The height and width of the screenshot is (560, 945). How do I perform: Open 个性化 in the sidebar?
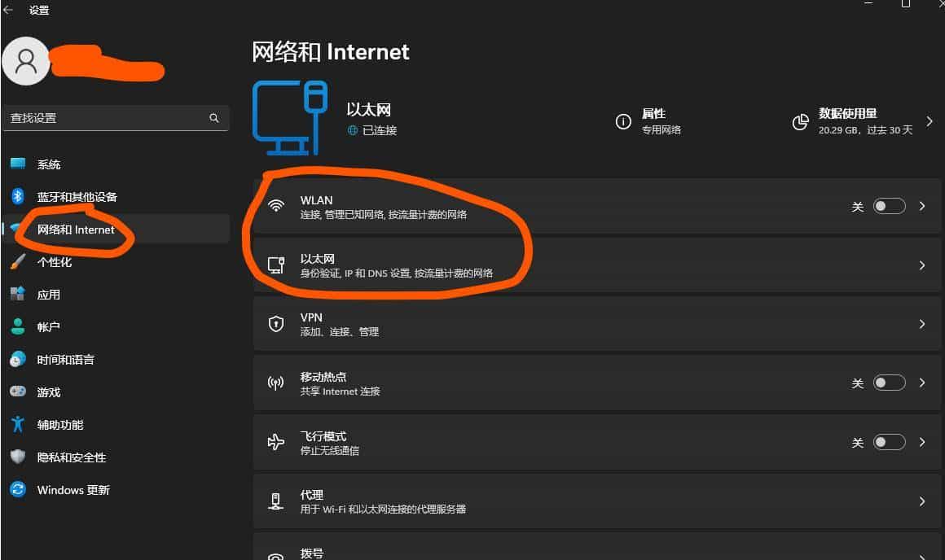click(55, 262)
